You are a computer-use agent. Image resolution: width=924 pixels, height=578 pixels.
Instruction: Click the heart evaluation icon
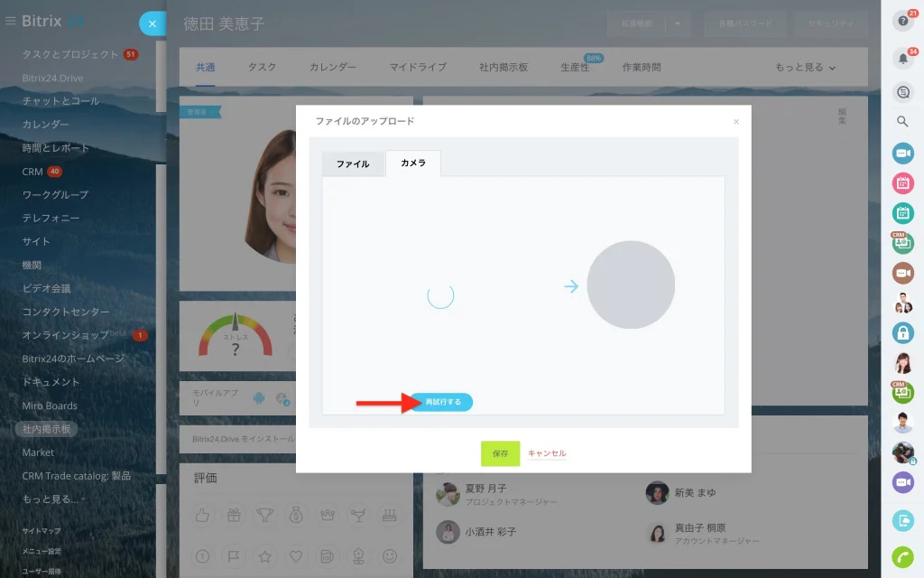pos(296,556)
